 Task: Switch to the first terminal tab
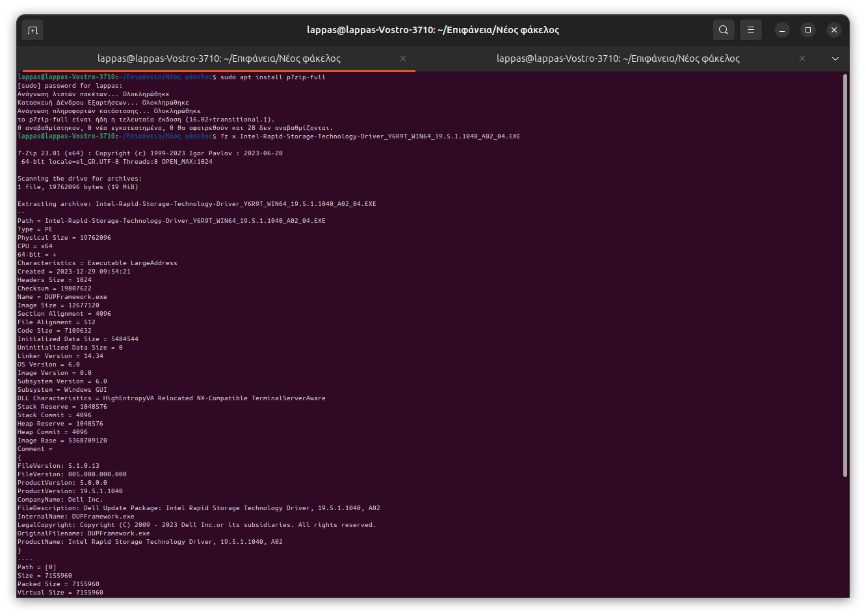pyautogui.click(x=218, y=58)
